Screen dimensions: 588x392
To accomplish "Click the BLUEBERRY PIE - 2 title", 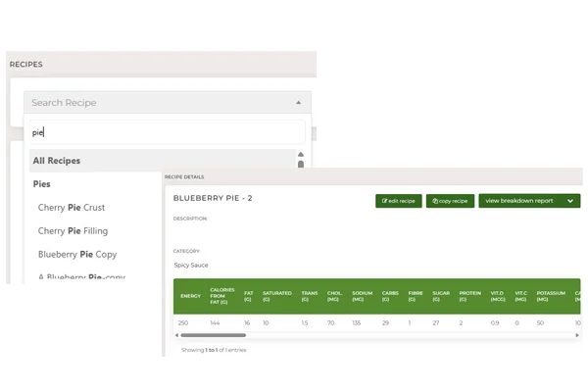I will point(213,198).
